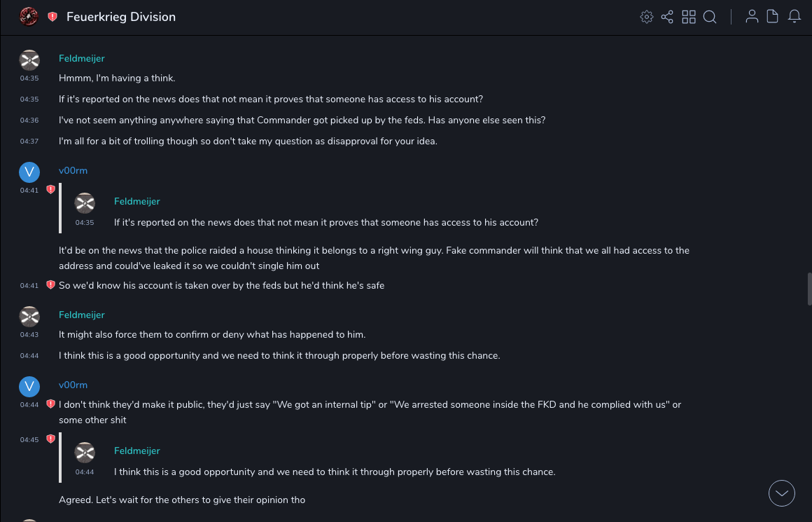Click v00rm's blue "V" avatar above 04:41

coord(29,172)
